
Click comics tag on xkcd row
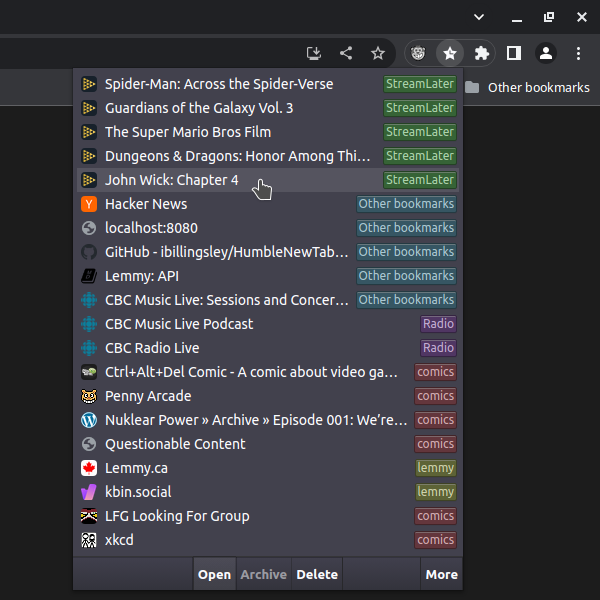tap(435, 540)
